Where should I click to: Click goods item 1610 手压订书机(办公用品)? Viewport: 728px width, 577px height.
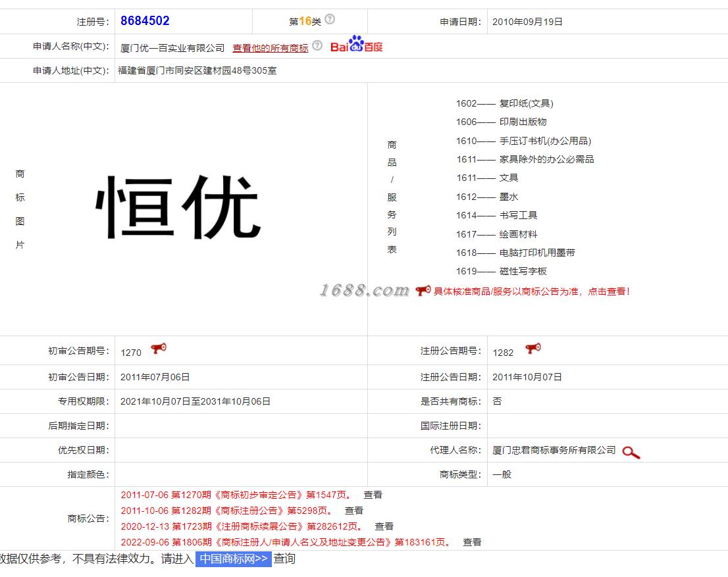(524, 141)
